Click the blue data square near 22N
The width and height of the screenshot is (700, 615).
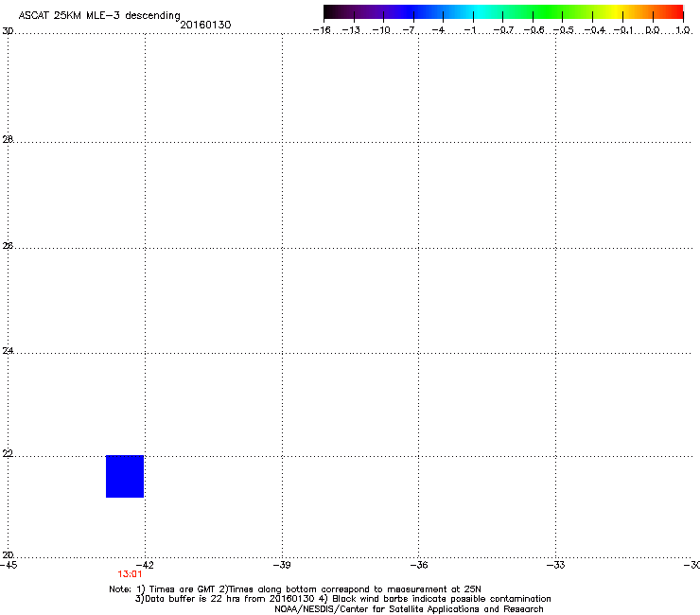click(x=125, y=476)
